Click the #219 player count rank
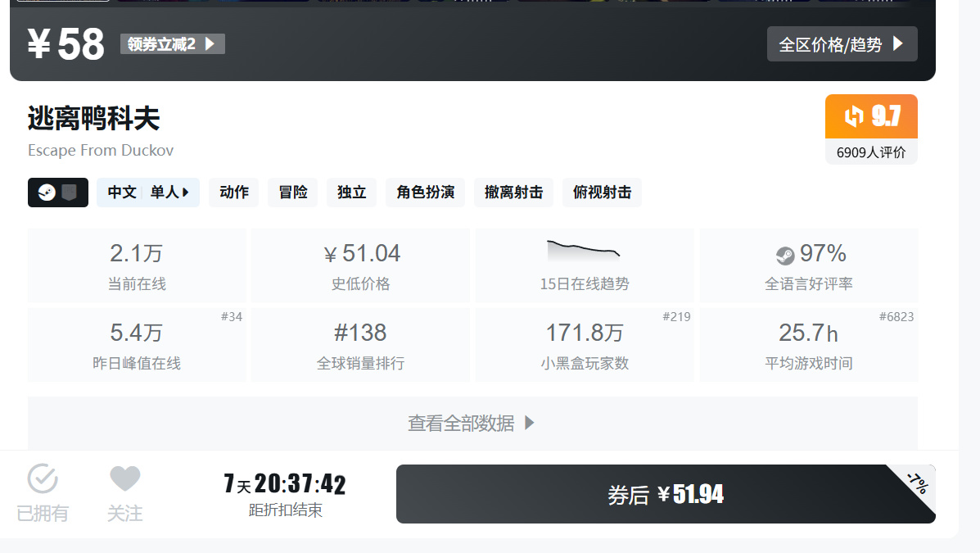 [x=676, y=316]
